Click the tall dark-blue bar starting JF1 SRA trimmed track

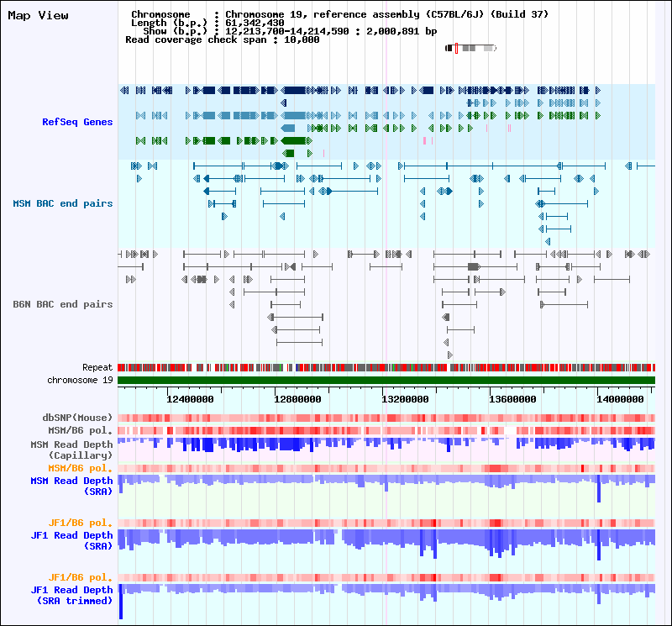point(121,602)
